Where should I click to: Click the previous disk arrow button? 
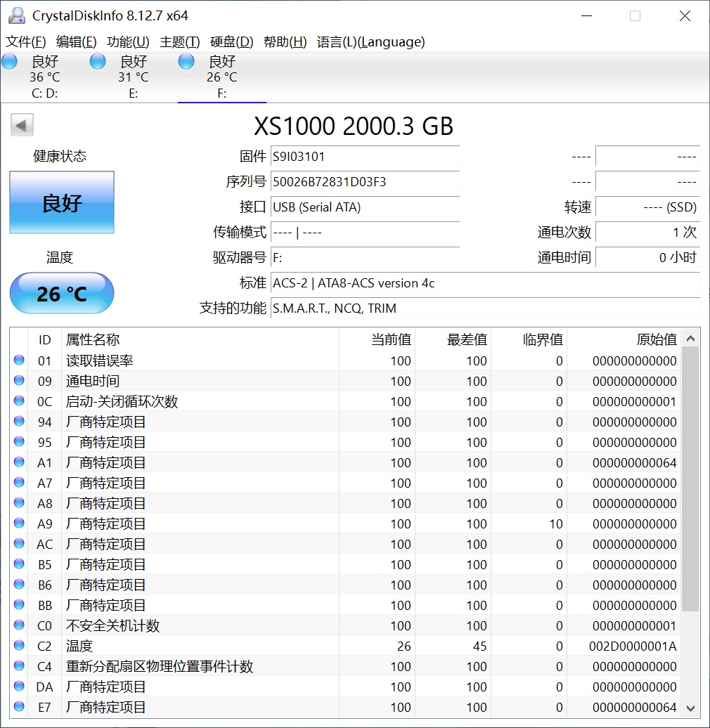pyautogui.click(x=22, y=125)
